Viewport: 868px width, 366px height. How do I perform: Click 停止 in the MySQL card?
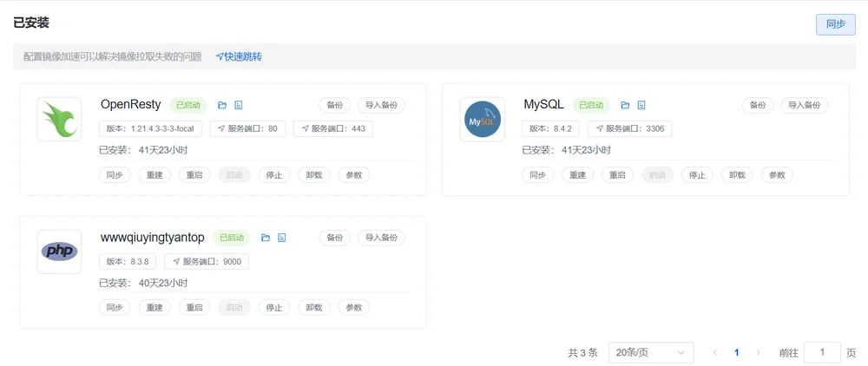pos(697,175)
